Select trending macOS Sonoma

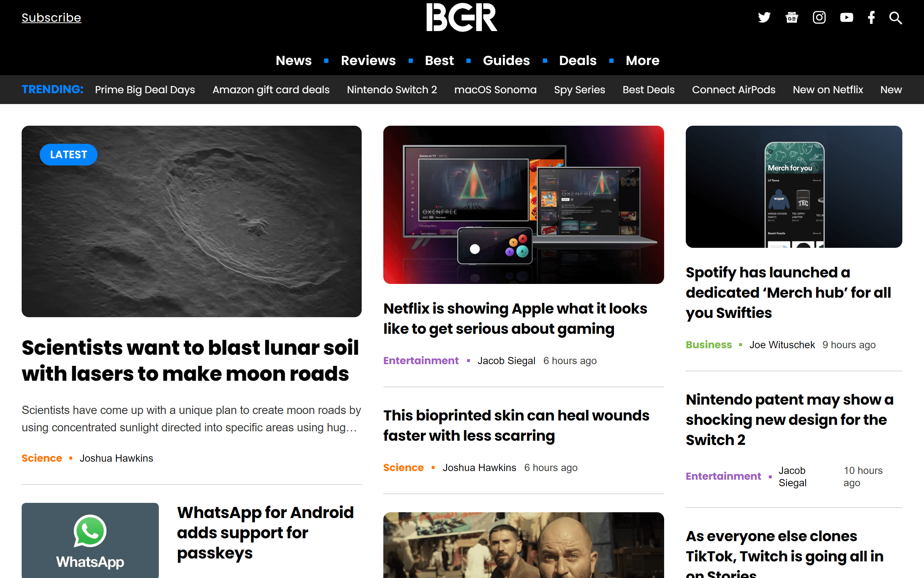pos(495,90)
